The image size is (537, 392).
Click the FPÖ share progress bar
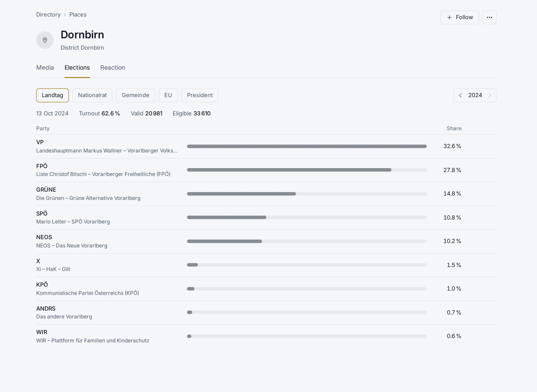click(307, 170)
